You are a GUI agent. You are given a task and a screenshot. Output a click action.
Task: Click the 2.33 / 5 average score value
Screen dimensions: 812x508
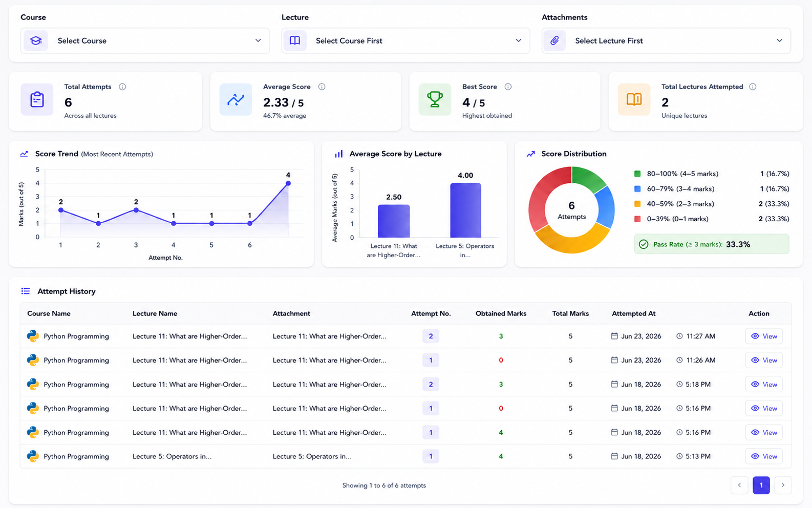[x=283, y=102]
